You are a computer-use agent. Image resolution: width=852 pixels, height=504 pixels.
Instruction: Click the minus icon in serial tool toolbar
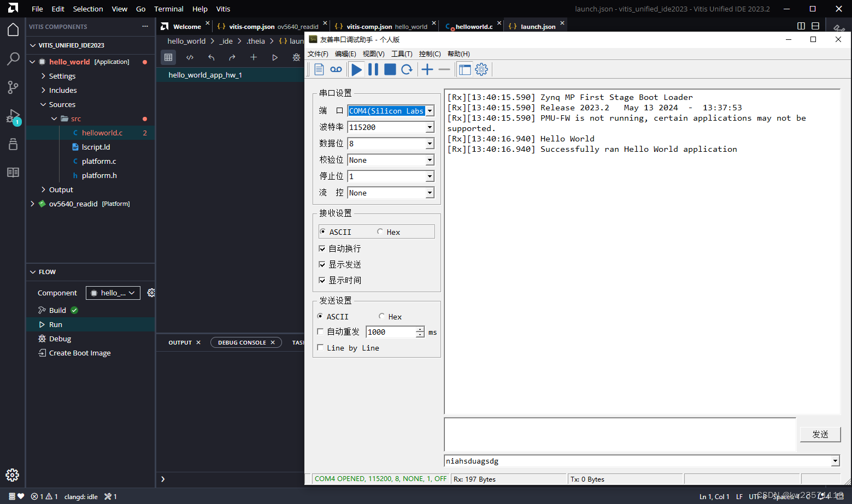tap(444, 69)
